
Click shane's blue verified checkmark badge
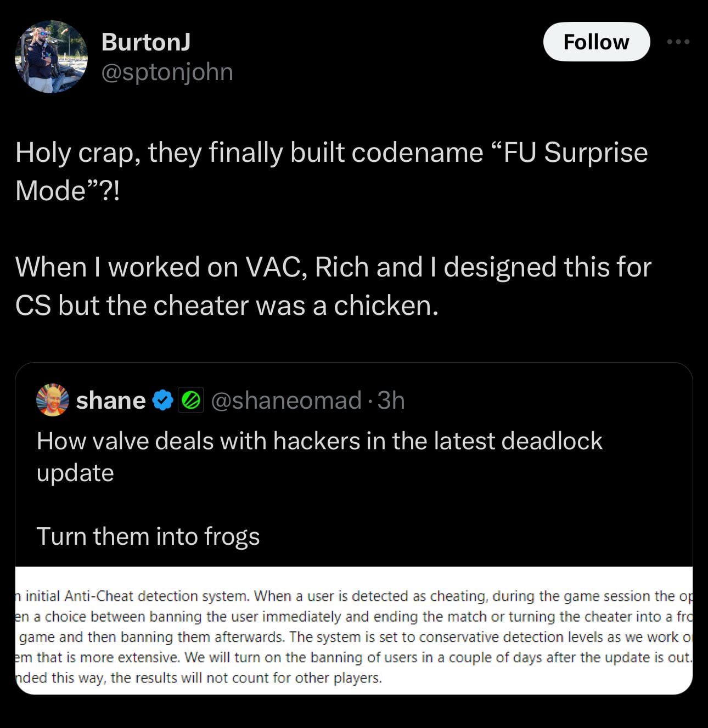pos(162,400)
